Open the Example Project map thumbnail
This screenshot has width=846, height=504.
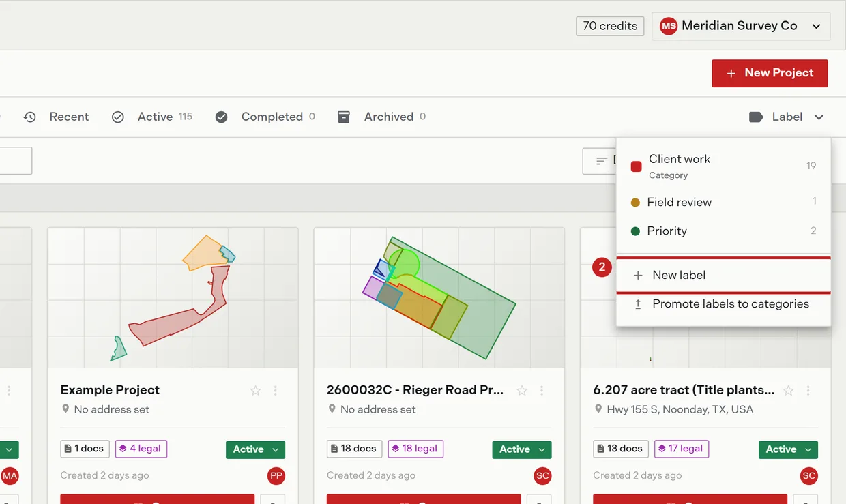point(173,298)
